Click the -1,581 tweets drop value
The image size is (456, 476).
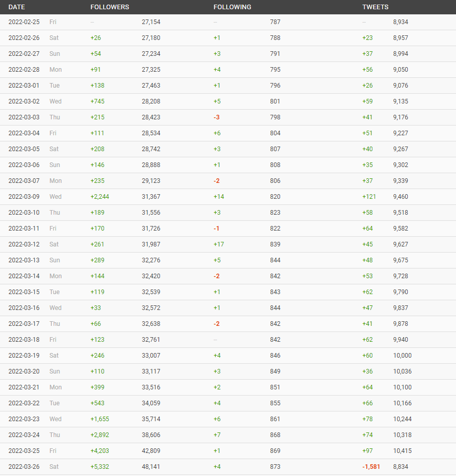click(372, 467)
